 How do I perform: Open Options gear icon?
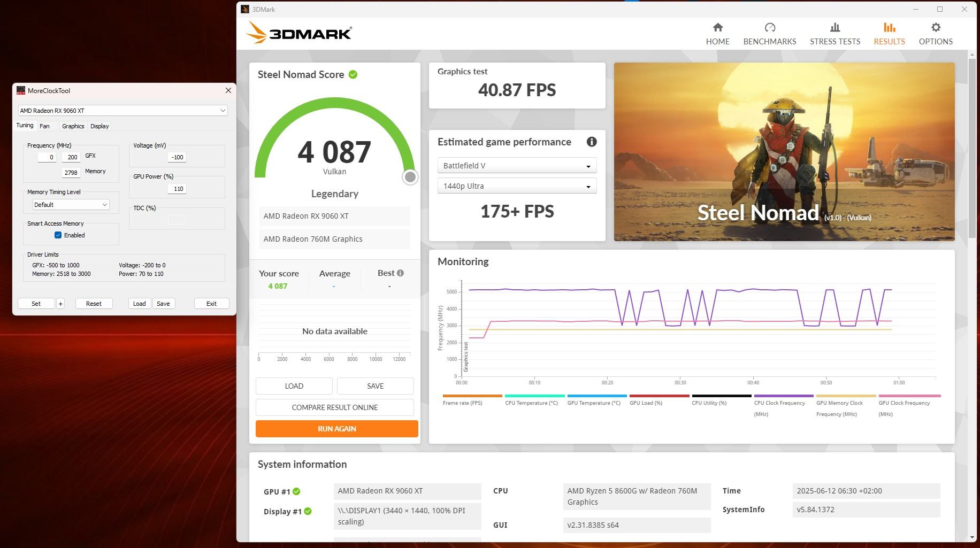pyautogui.click(x=936, y=27)
